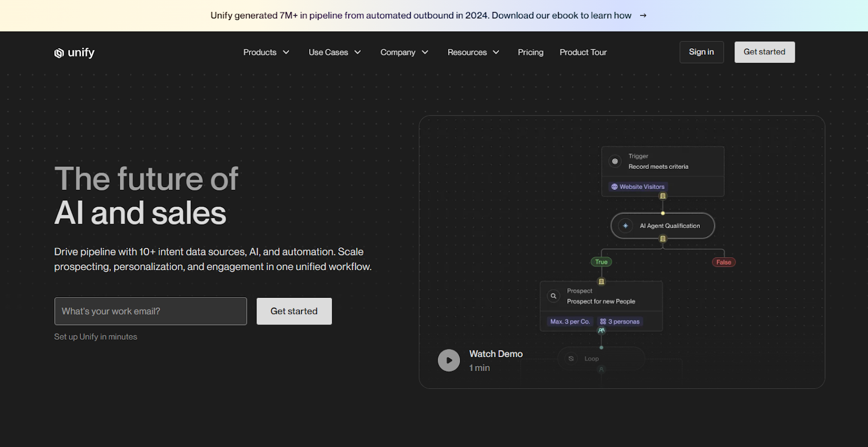The width and height of the screenshot is (868, 447).
Task: Go to the Pricing page
Action: [x=531, y=53]
